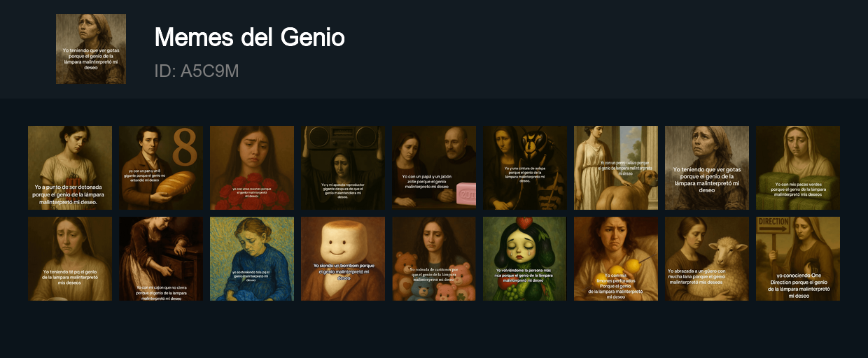Select the 'One Direction' sign meme
868x358 pixels.
coord(798,259)
